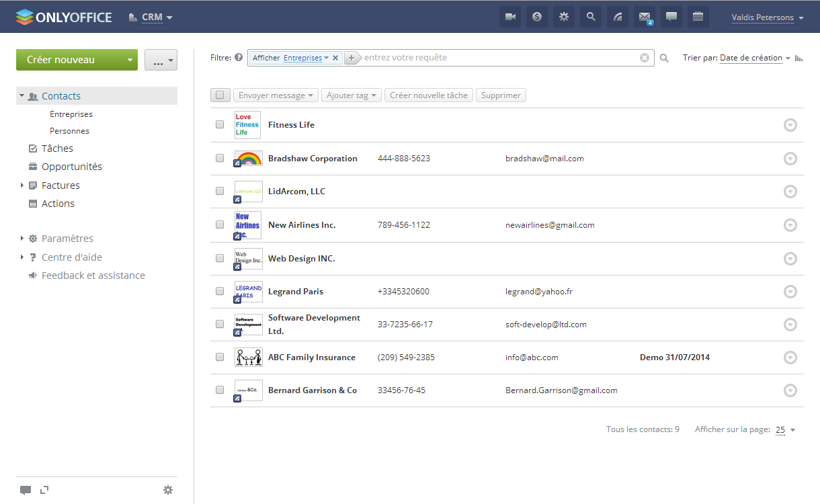Screen dimensions: 820x504
Task: Select Entreprises in the sidebar
Action: click(71, 114)
